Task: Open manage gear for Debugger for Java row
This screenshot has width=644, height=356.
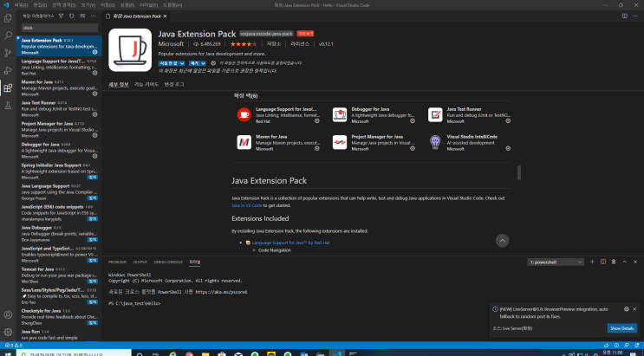Action: click(x=94, y=156)
